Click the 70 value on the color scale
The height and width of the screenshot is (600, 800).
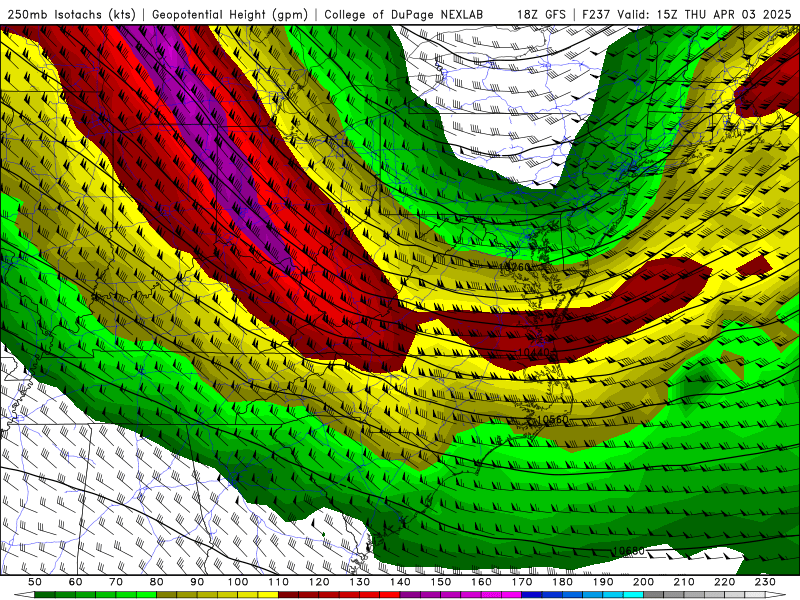pyautogui.click(x=116, y=582)
